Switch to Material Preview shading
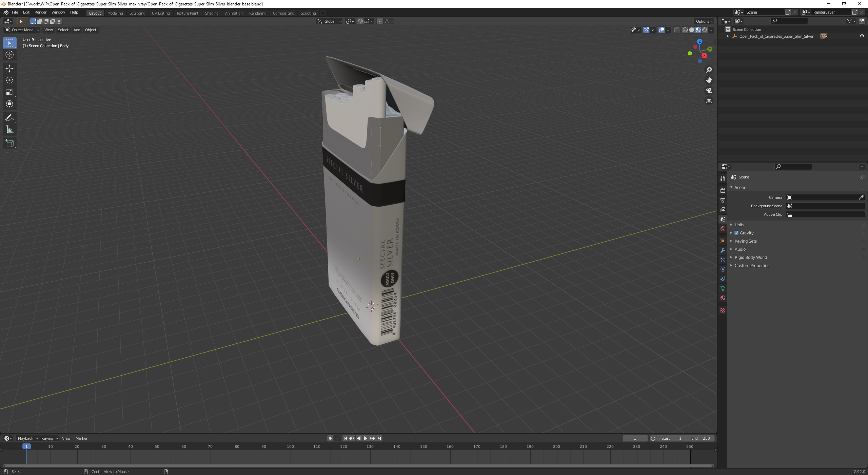868x475 pixels. tap(698, 30)
